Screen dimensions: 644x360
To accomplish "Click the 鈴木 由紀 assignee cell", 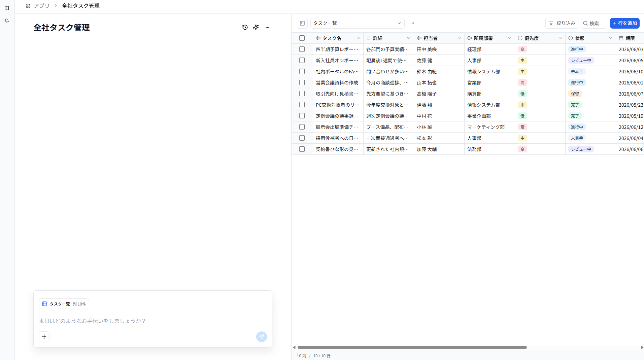I will [439, 71].
